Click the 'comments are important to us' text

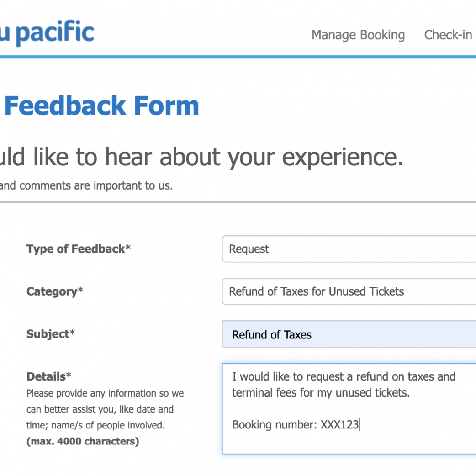click(87, 186)
